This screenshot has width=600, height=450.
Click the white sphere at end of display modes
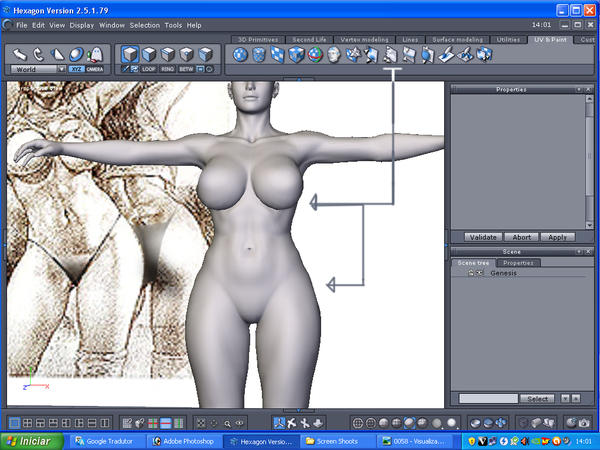(452, 423)
